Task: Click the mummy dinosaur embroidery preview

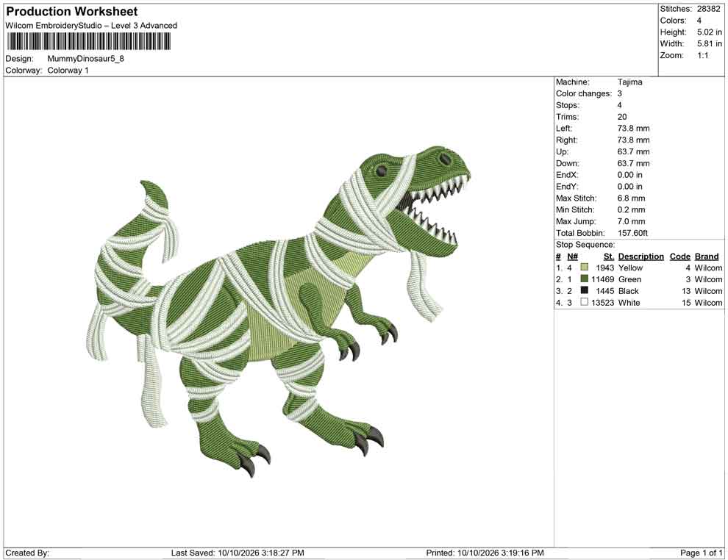Action: [278, 312]
